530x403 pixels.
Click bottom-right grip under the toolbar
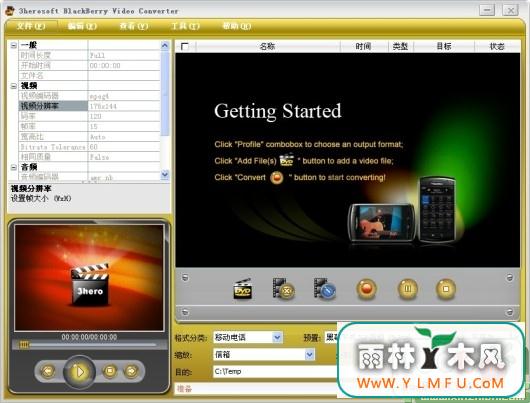[x=510, y=312]
